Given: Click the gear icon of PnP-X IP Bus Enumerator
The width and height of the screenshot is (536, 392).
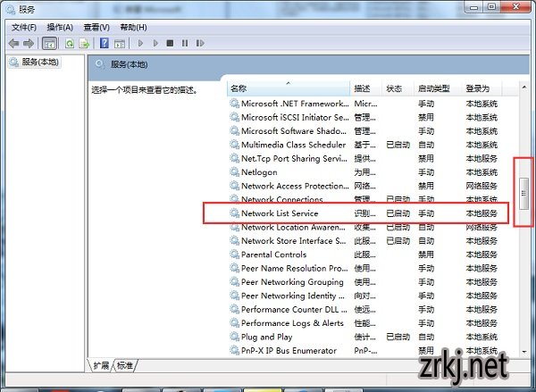Looking at the screenshot, I should tap(234, 350).
